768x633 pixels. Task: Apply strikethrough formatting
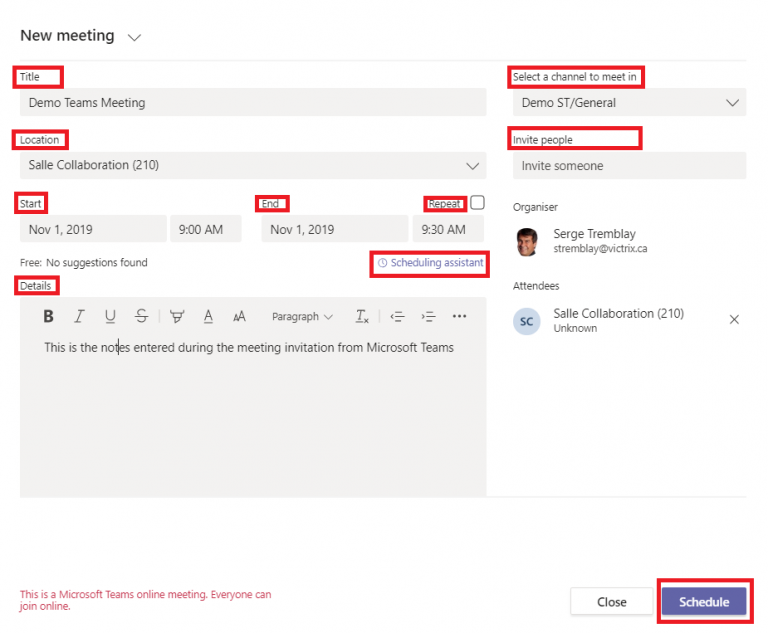tap(142, 316)
